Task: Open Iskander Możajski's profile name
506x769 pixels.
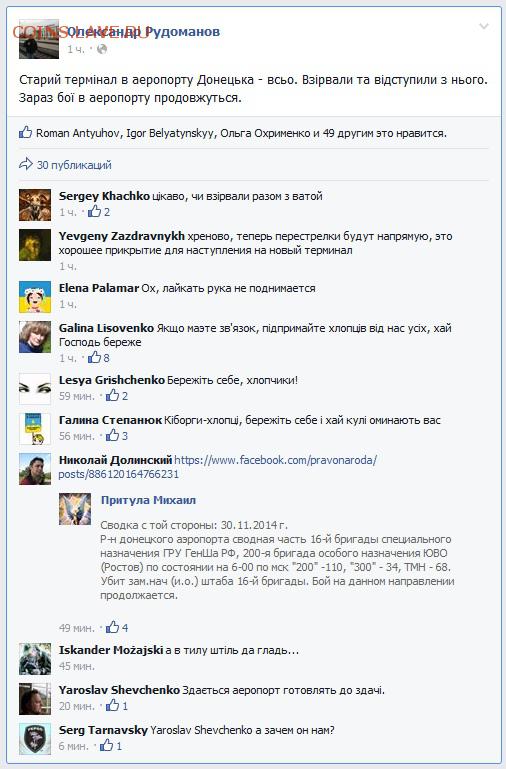Action: click(x=111, y=650)
